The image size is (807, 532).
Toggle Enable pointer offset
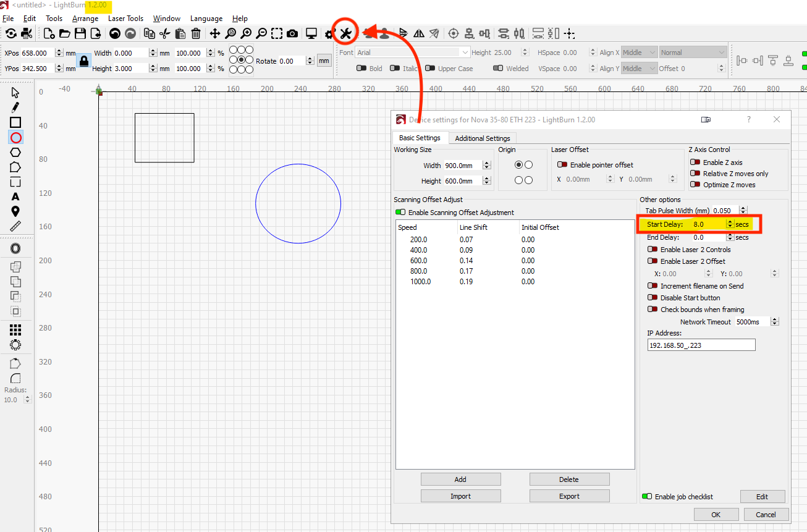coord(562,165)
